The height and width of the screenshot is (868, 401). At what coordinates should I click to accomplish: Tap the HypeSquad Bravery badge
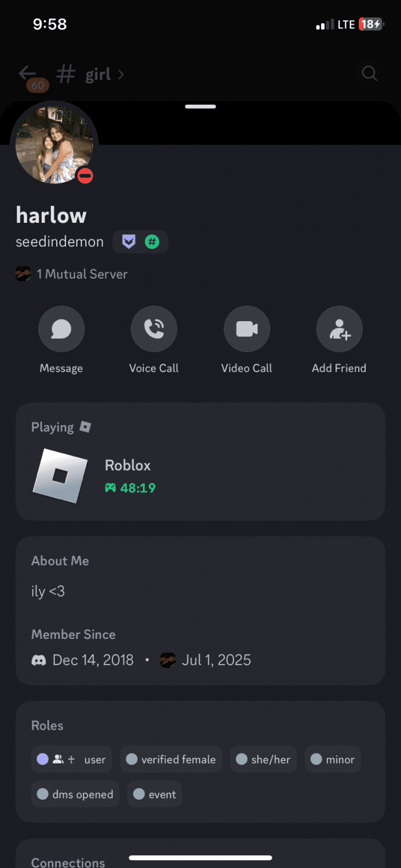(x=129, y=242)
